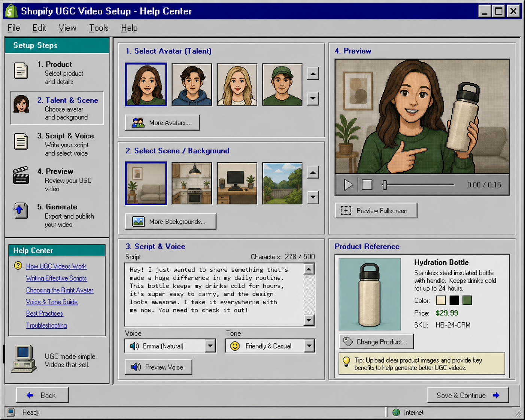Choose the living room sofa background
The width and height of the screenshot is (525, 420).
tap(146, 183)
